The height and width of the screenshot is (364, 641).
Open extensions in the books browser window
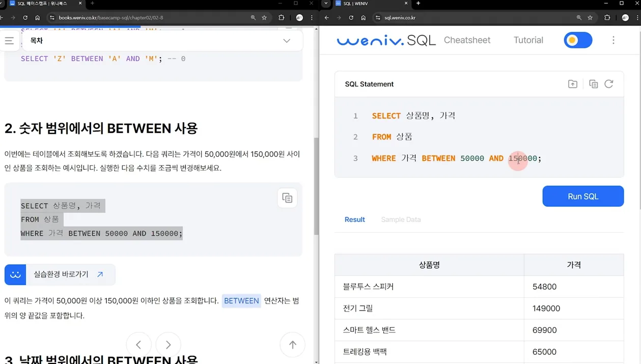point(281,17)
